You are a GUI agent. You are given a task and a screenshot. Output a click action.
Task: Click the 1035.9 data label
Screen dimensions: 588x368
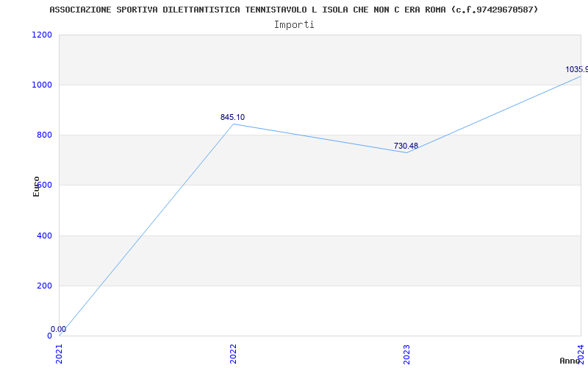pyautogui.click(x=576, y=69)
